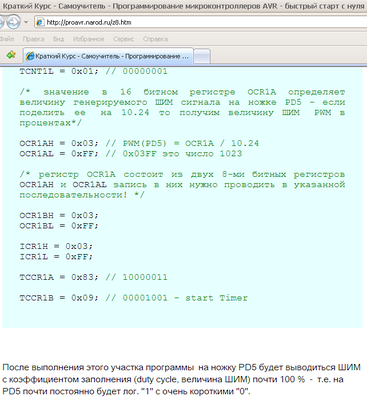367x400 pixels.
Task: Click the Add to Favorites star icon
Action: coord(11,55)
